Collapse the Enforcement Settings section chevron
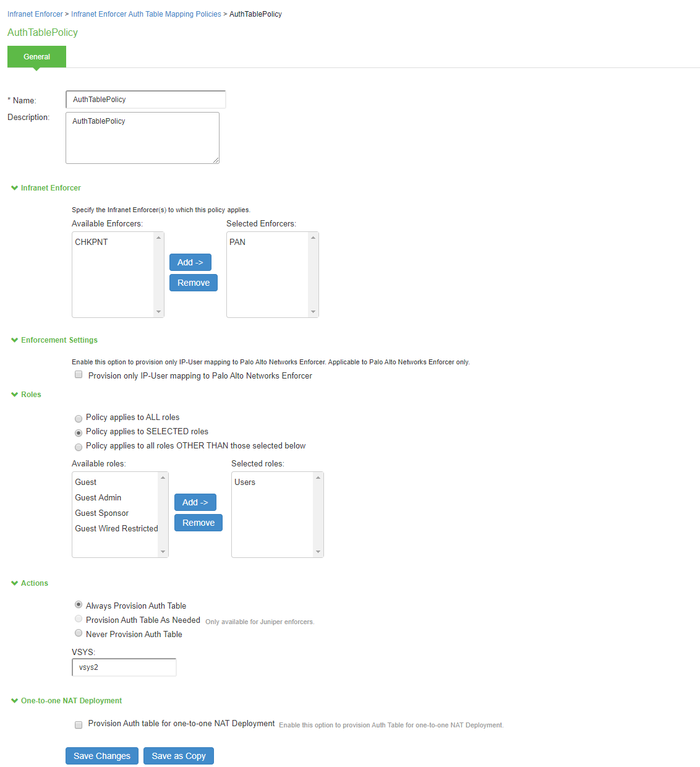 14,340
